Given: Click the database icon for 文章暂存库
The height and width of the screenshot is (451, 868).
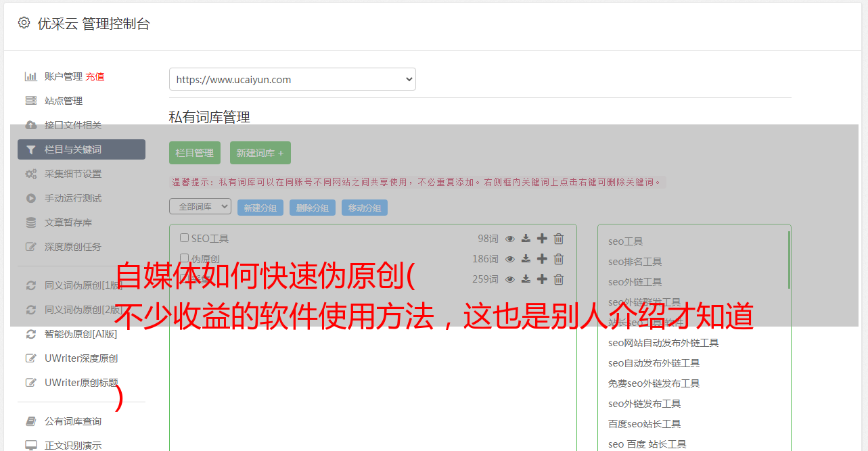Looking at the screenshot, I should pyautogui.click(x=31, y=222).
